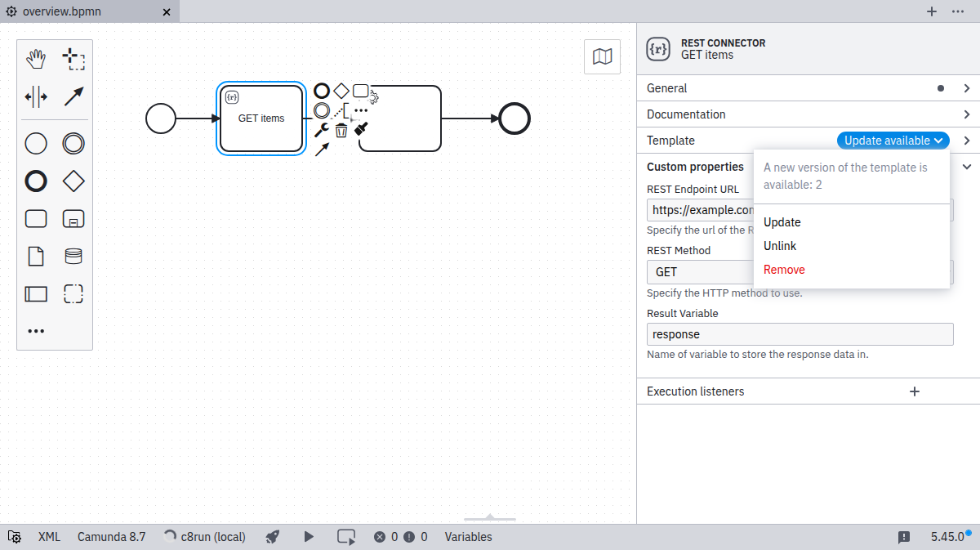Click the properties panel resize handle at canvas bottom

(x=490, y=518)
